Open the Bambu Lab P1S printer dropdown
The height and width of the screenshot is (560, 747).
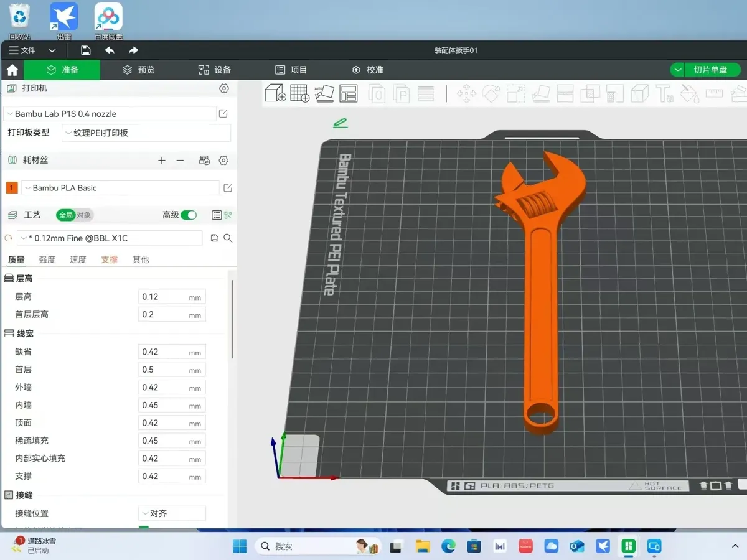110,114
